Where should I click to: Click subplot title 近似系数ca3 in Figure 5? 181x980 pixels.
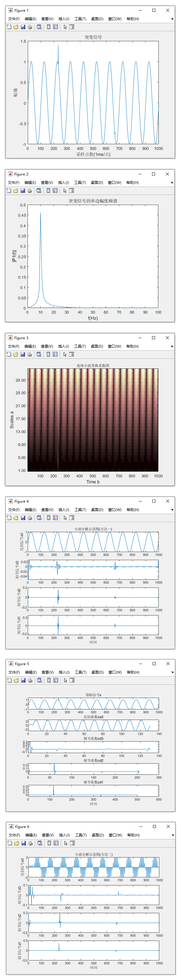[94, 717]
